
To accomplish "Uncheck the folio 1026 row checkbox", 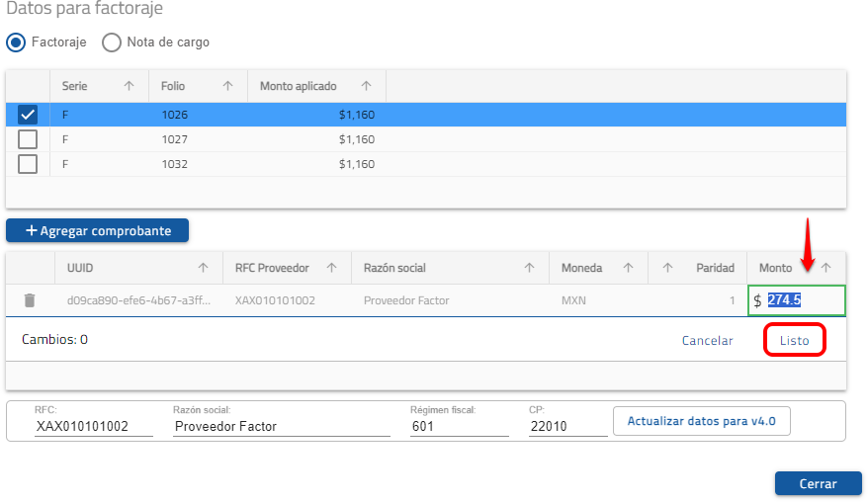I will (x=28, y=115).
